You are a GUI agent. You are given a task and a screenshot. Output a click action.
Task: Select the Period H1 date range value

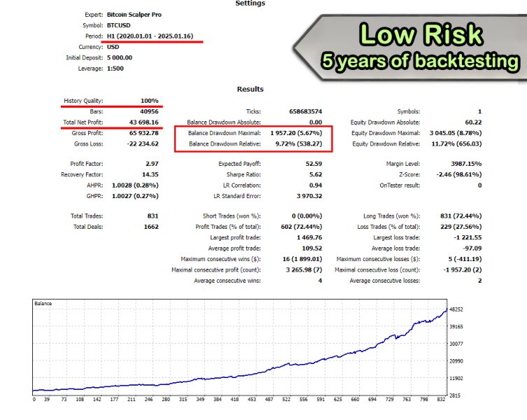(150, 36)
